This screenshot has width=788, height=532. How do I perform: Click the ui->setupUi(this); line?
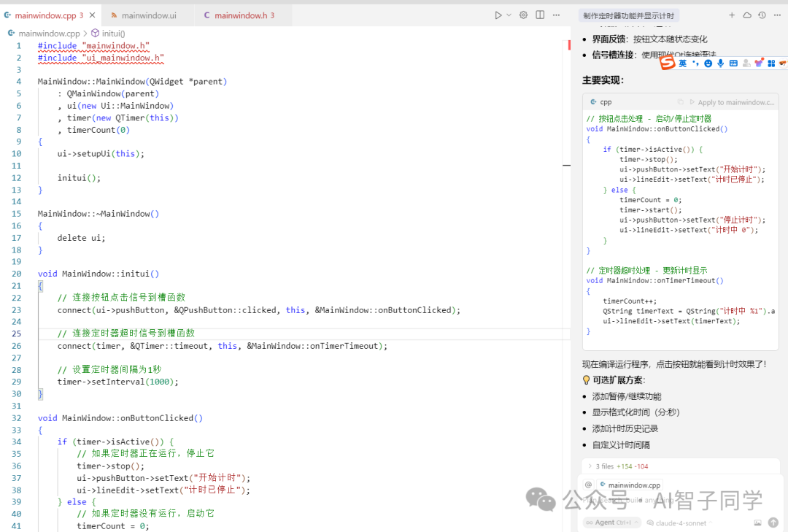click(x=101, y=154)
